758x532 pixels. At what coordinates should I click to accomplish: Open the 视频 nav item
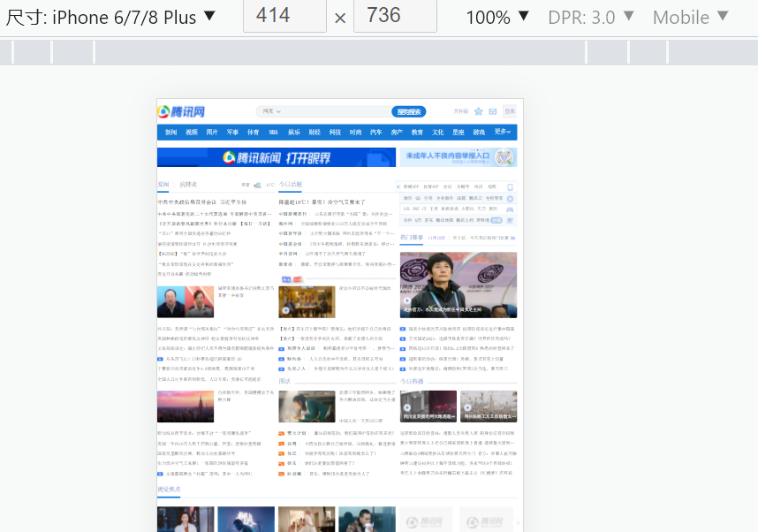[x=192, y=132]
